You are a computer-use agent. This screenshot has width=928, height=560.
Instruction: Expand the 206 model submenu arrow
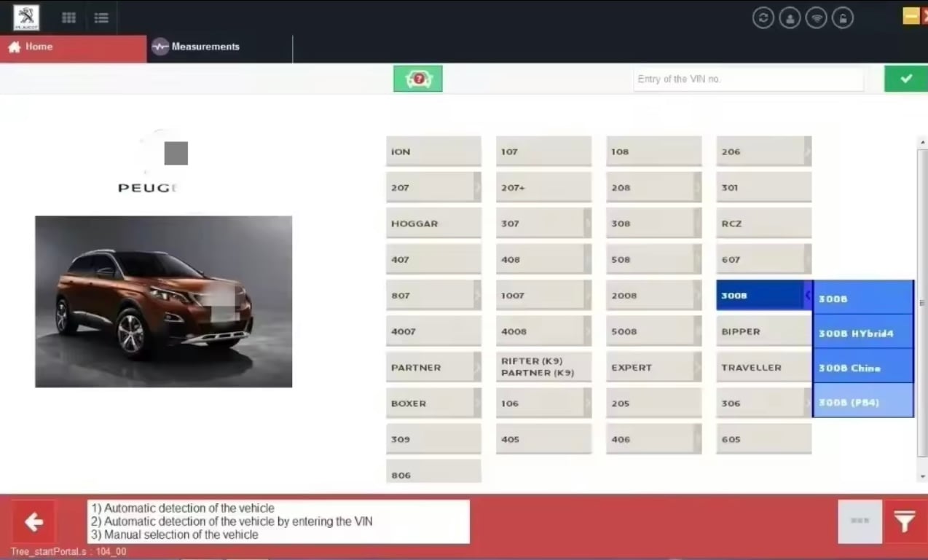click(808, 151)
